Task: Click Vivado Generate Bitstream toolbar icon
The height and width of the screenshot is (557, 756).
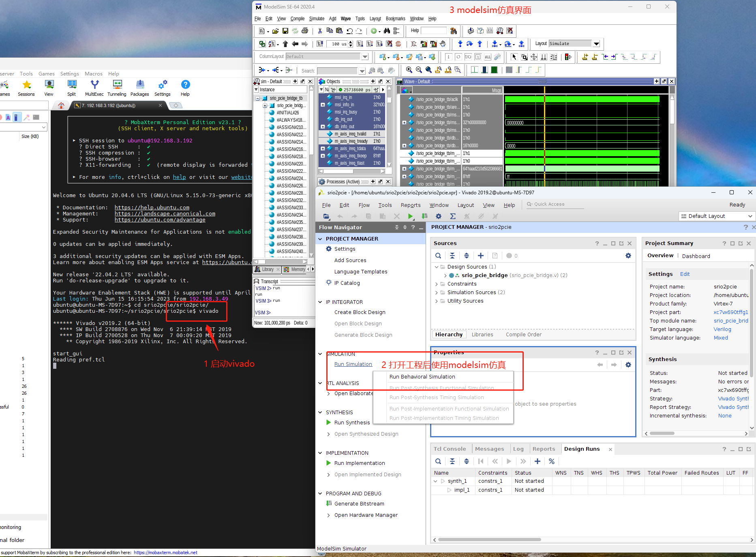Action: (424, 216)
